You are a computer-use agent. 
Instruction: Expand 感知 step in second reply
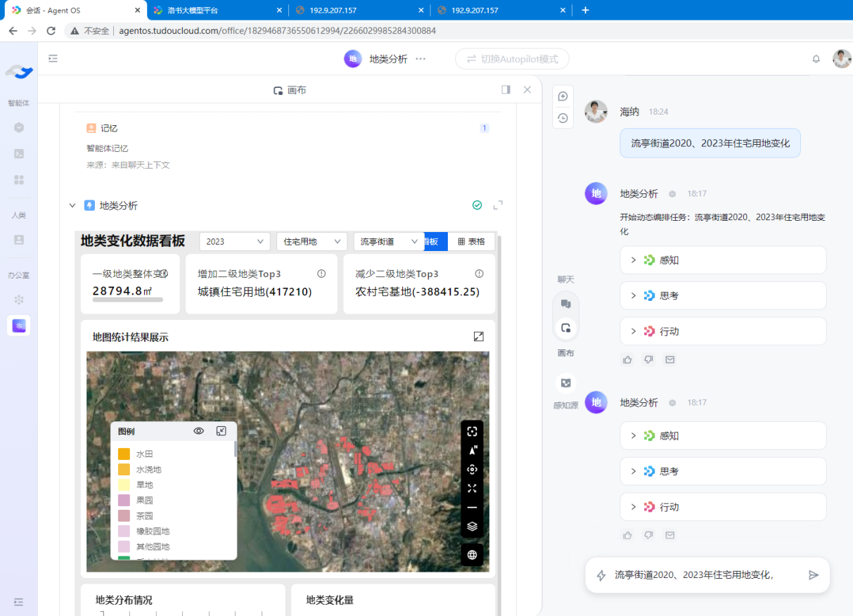click(723, 436)
